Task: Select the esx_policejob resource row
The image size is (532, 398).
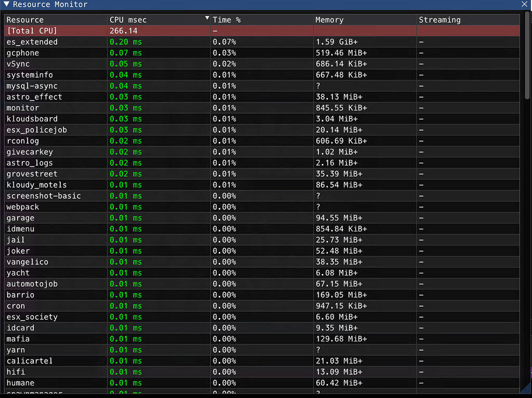Action: [x=156, y=130]
